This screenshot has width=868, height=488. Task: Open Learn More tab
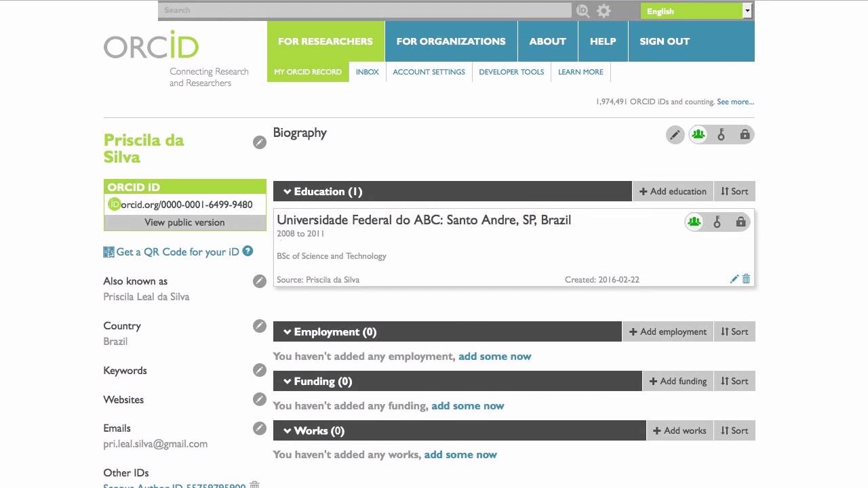[580, 72]
